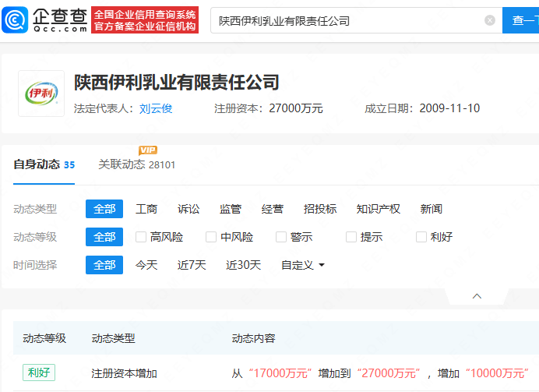Switch to the 关联动态 tab

[x=137, y=164]
